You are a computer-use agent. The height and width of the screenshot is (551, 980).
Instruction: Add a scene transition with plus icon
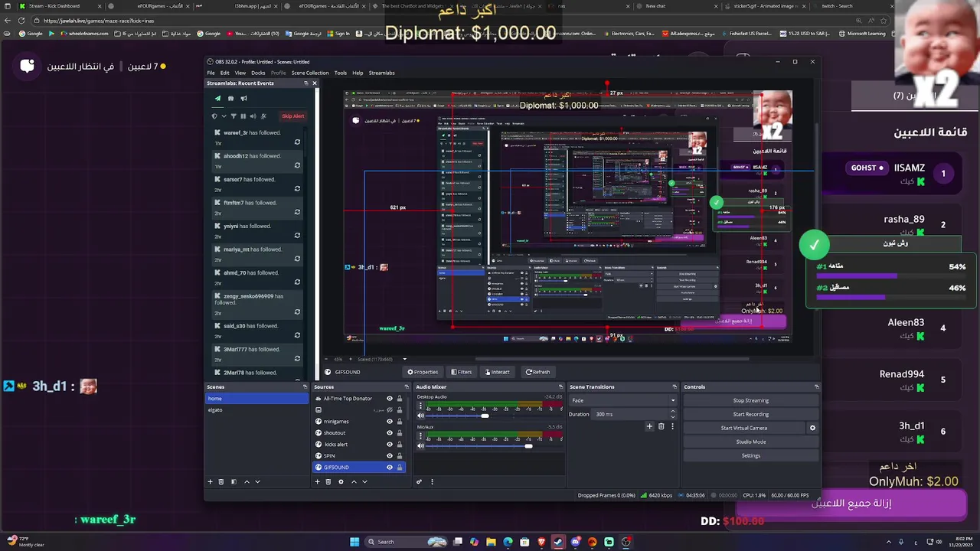tap(649, 426)
